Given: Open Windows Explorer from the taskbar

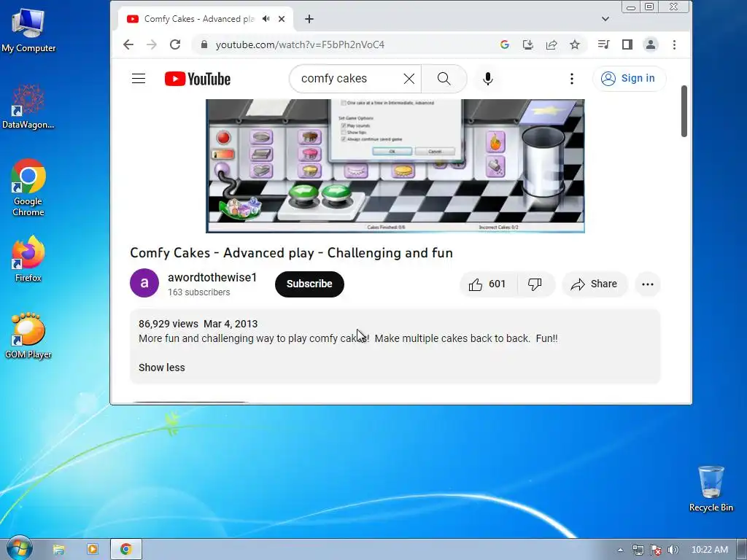Looking at the screenshot, I should tap(58, 550).
